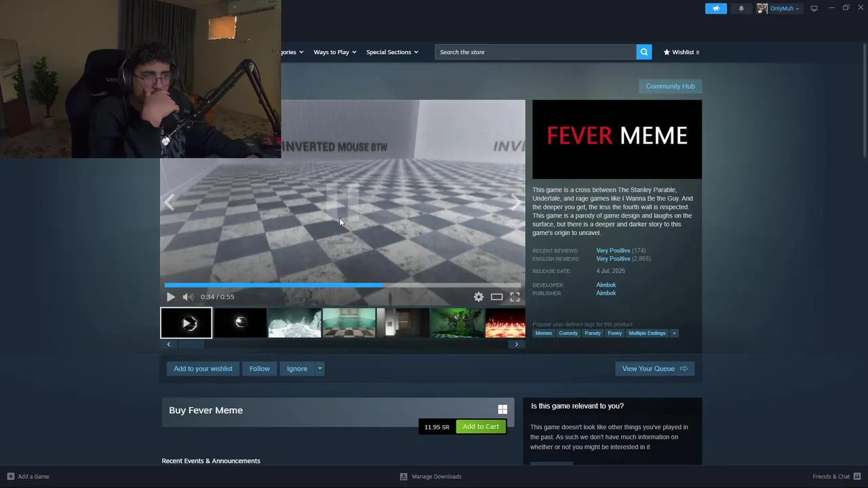Open the publisher Aimbok link
868x488 pixels.
pyautogui.click(x=606, y=293)
